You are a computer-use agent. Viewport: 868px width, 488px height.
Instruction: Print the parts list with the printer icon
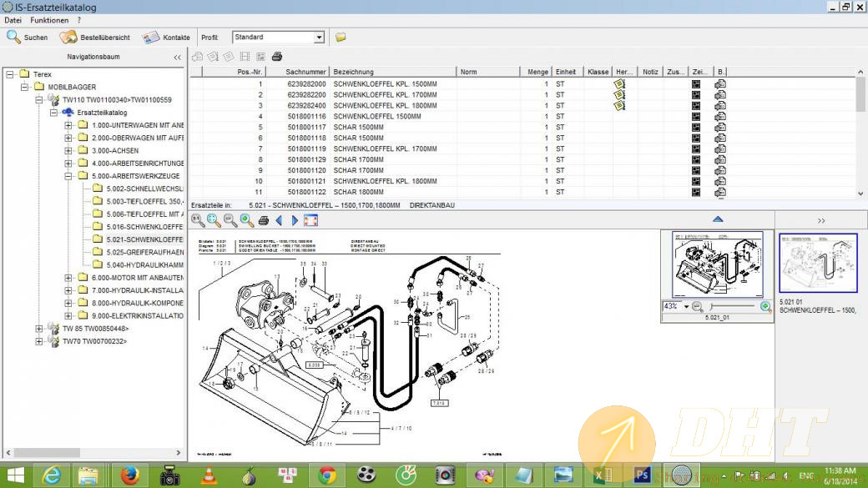click(x=277, y=57)
